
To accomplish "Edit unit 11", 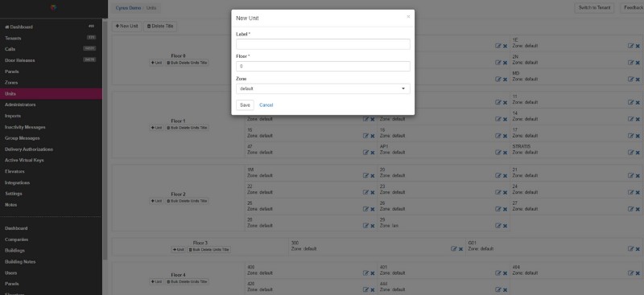I will 630,103.
